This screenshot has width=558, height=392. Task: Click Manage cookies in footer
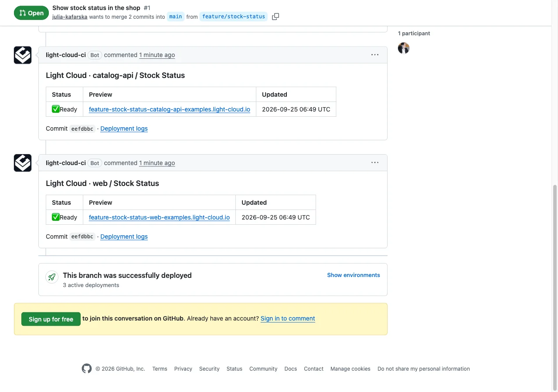pos(350,369)
